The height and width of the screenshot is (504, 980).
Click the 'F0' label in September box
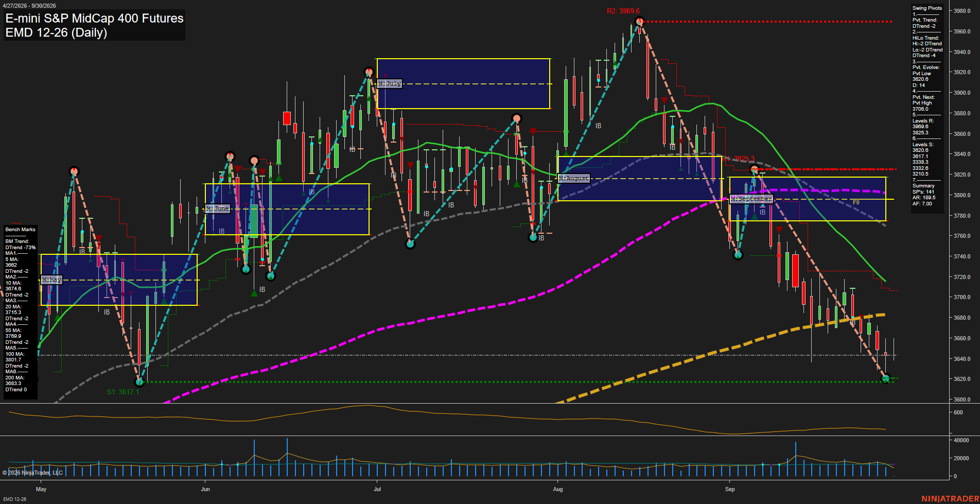coord(856,202)
